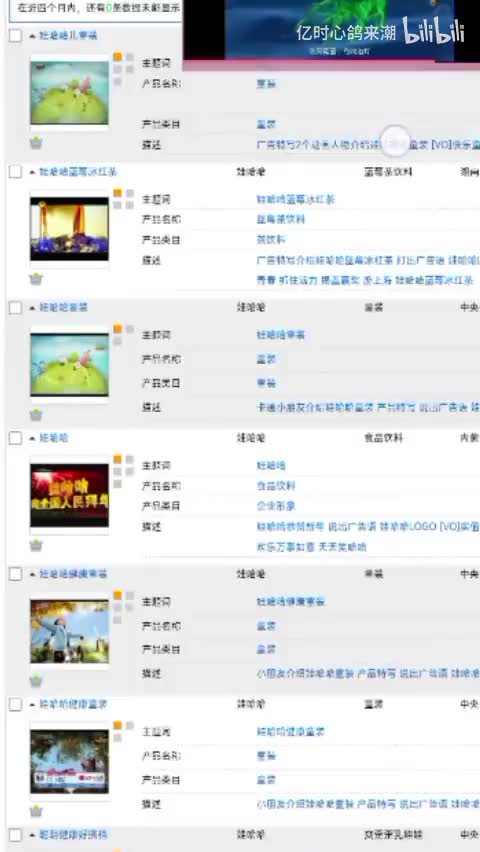
Task: Open title link above pink-banner thumbnail
Action: pos(73,704)
